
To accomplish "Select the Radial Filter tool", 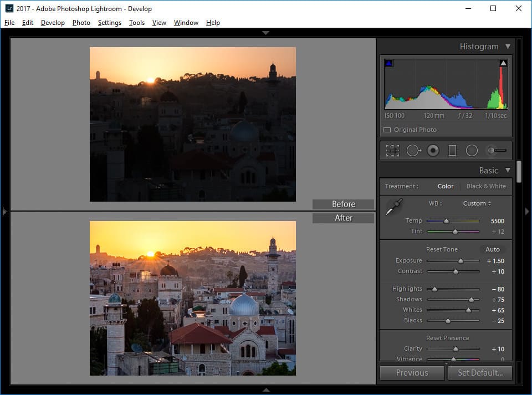I will click(x=472, y=151).
